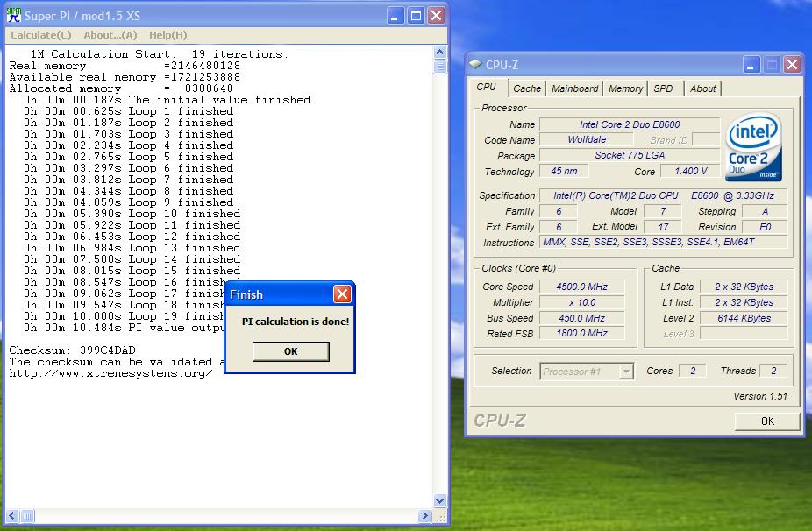The image size is (812, 531).
Task: Close the Super PI window
Action: (436, 16)
